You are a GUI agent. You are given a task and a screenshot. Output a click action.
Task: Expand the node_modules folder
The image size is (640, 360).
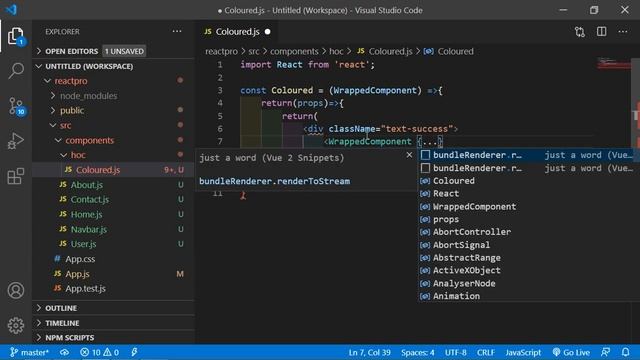pyautogui.click(x=113, y=96)
